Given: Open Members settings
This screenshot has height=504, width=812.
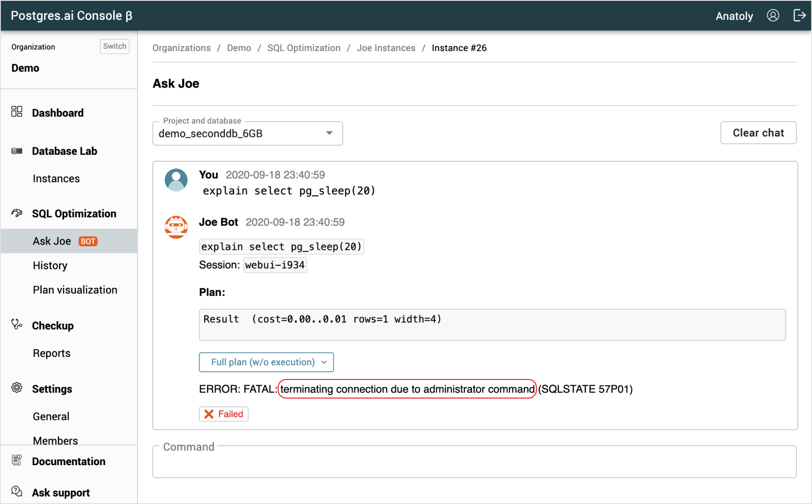Looking at the screenshot, I should click(55, 440).
